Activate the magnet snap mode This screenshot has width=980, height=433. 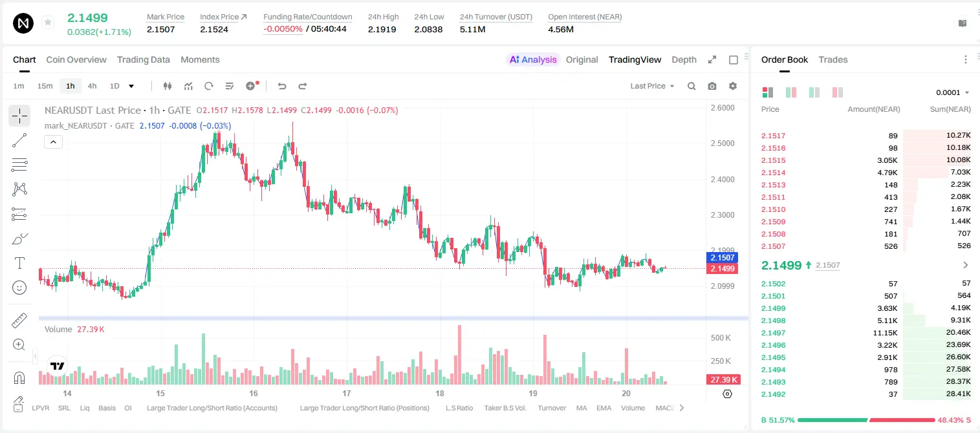coord(19,377)
